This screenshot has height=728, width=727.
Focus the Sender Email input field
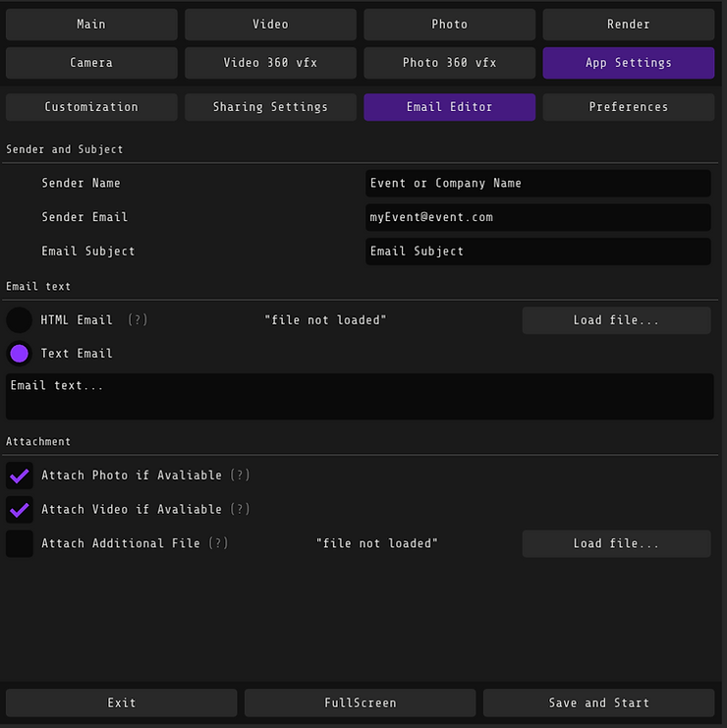(538, 217)
